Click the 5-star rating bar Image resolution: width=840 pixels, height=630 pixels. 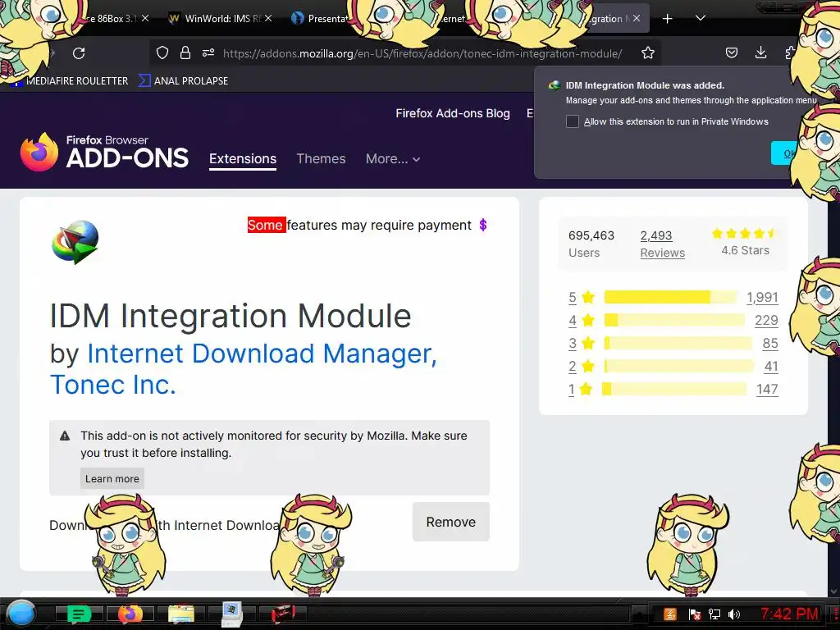click(671, 297)
